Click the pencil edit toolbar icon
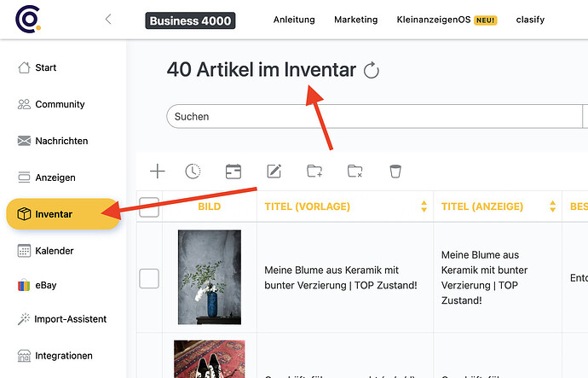 pyautogui.click(x=274, y=172)
